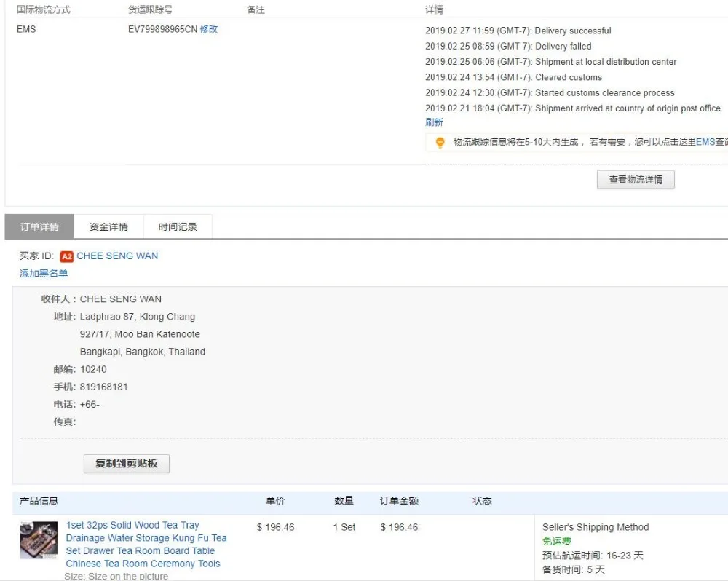The height and width of the screenshot is (581, 728).
Task: Click the recipient name after 收件人
Action: [121, 299]
